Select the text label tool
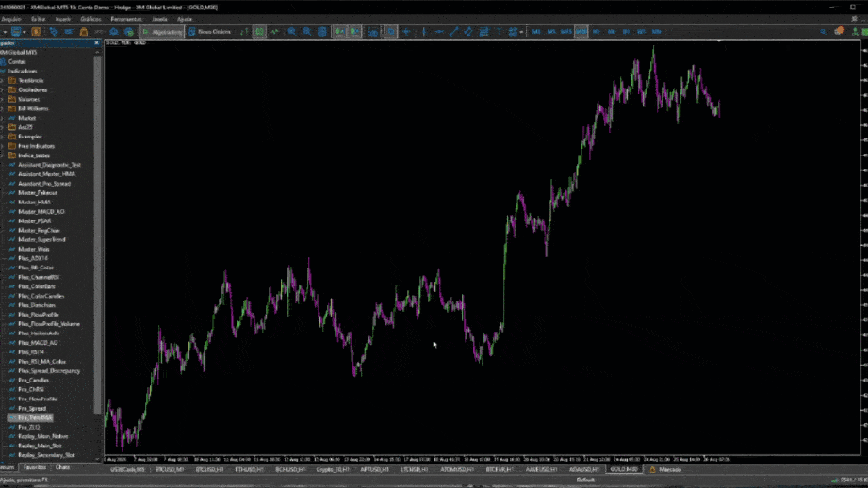This screenshot has width=868, height=488. (x=499, y=32)
